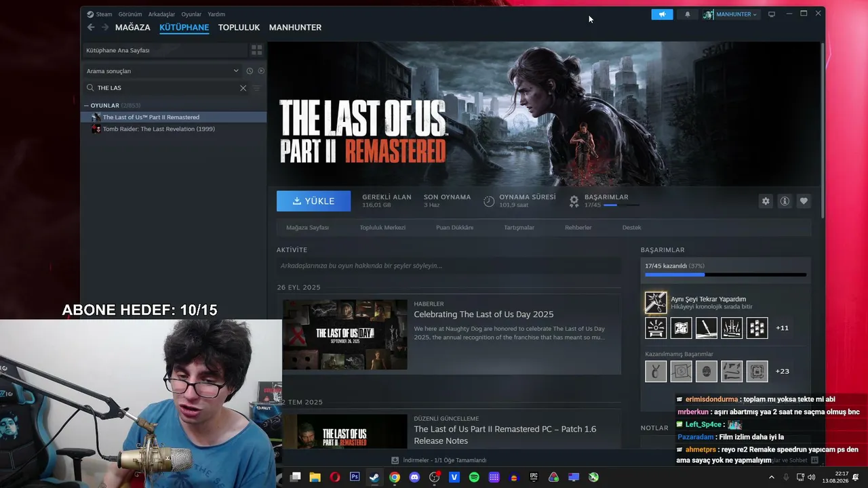Open the Rehberler link

(x=578, y=228)
